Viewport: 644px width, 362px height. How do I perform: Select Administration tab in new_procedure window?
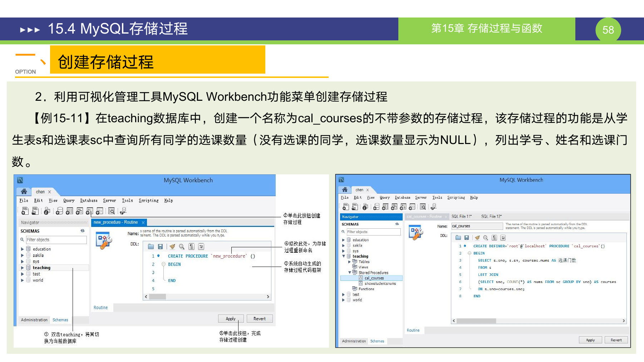pos(34,320)
